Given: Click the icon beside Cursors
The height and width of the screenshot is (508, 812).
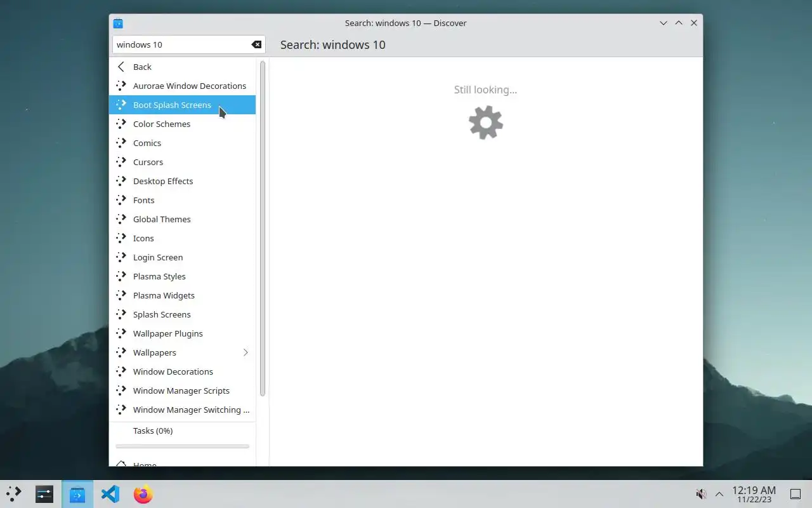Looking at the screenshot, I should (x=121, y=162).
